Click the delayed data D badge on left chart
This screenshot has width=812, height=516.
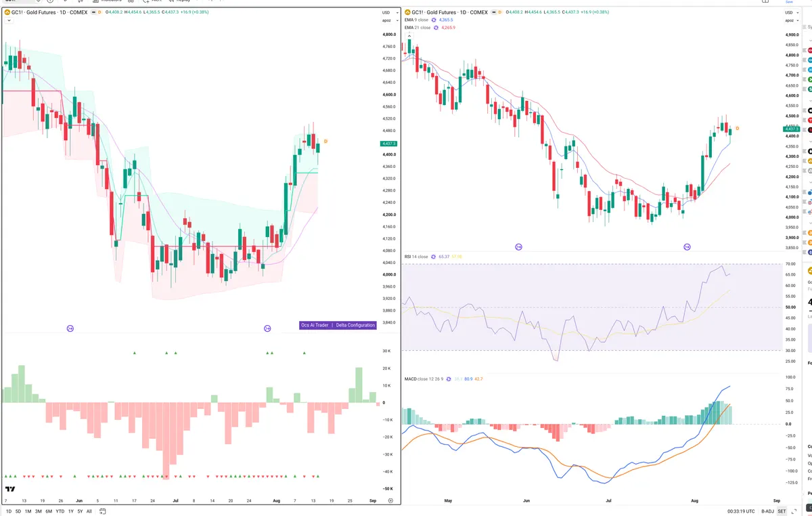click(99, 12)
